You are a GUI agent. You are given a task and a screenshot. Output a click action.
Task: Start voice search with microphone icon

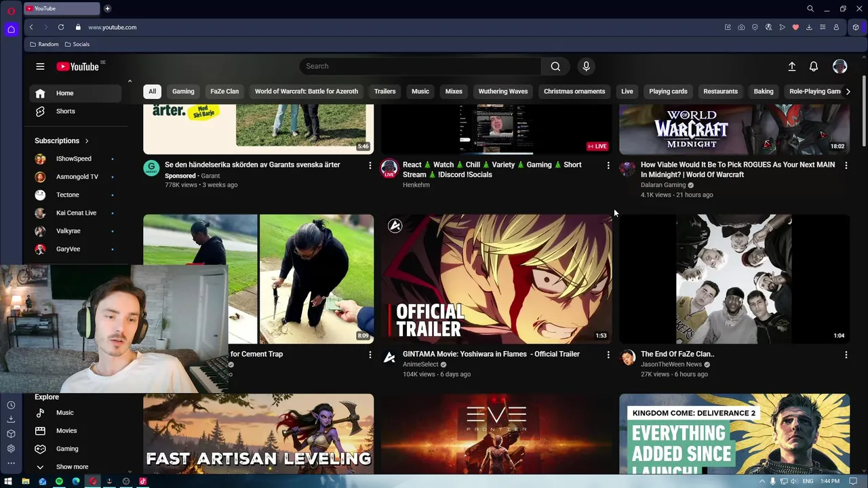586,66
